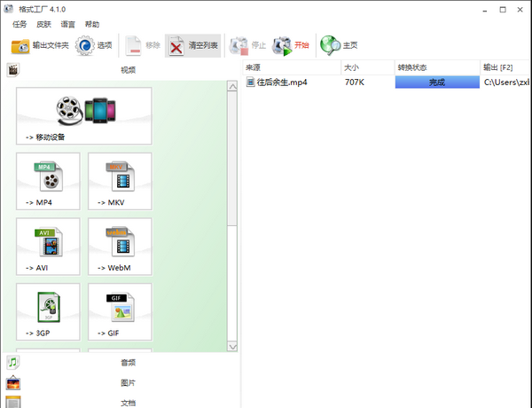Image resolution: width=532 pixels, height=408 pixels.
Task: Select the MP4 conversion format icon
Action: pos(48,181)
